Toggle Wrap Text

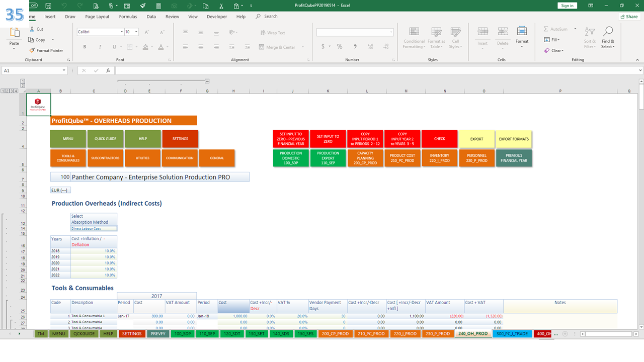point(272,33)
